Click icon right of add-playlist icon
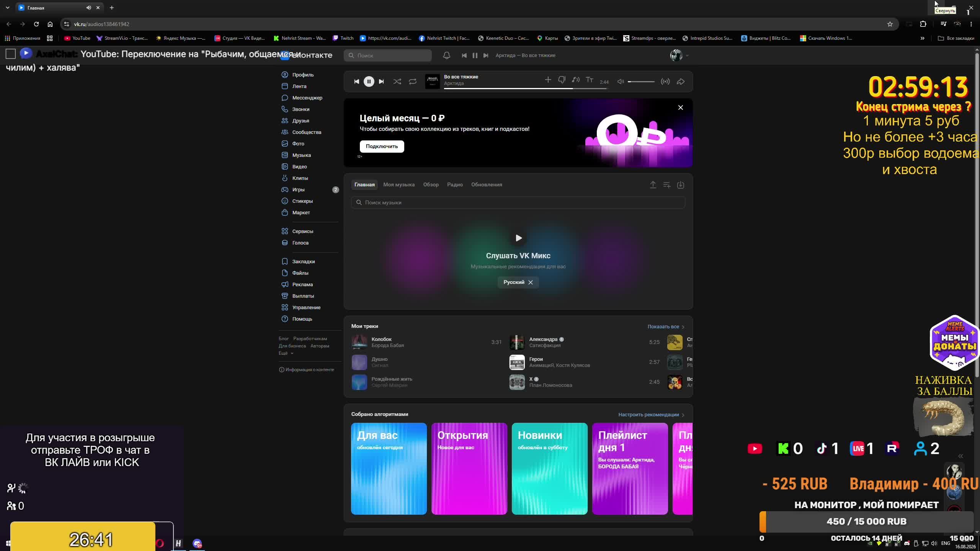980x551 pixels. tap(681, 185)
